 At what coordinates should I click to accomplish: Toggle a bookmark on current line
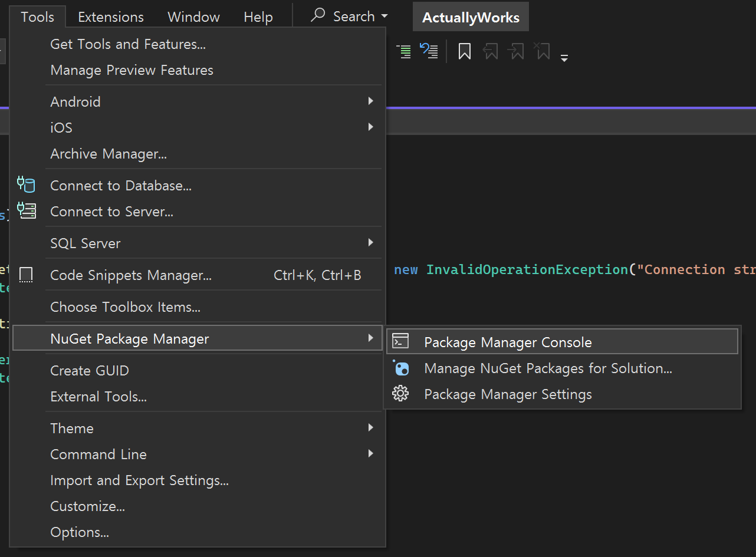(x=465, y=52)
